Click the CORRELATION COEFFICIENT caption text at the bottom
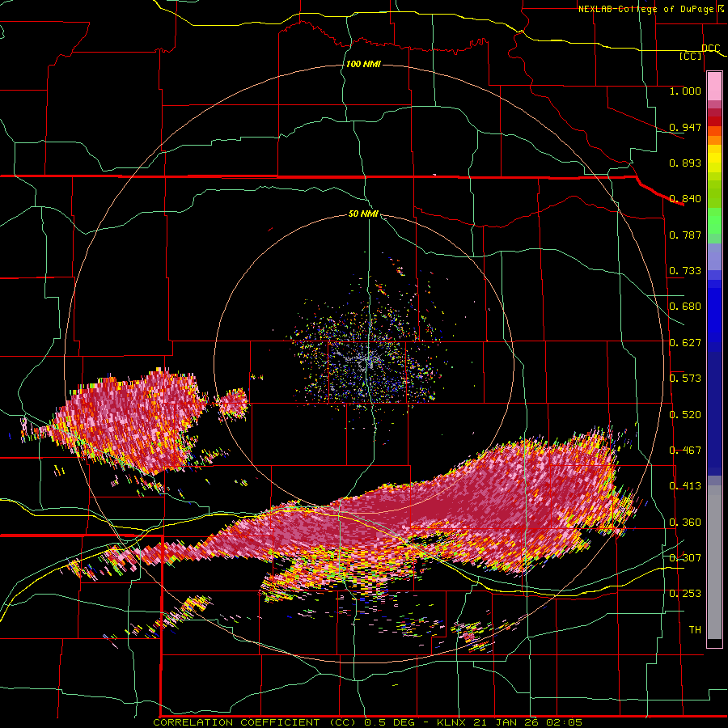728x728 pixels. pos(367,722)
